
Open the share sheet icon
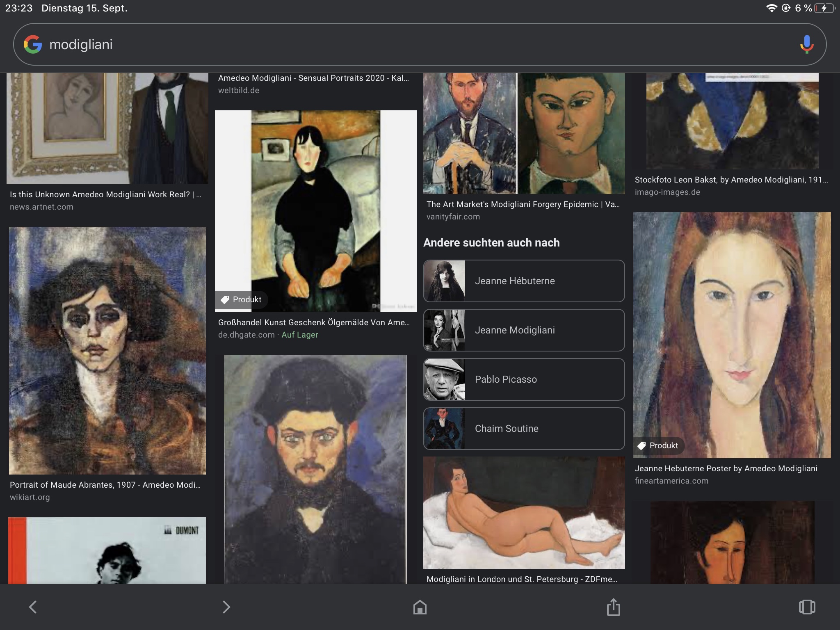pos(613,607)
